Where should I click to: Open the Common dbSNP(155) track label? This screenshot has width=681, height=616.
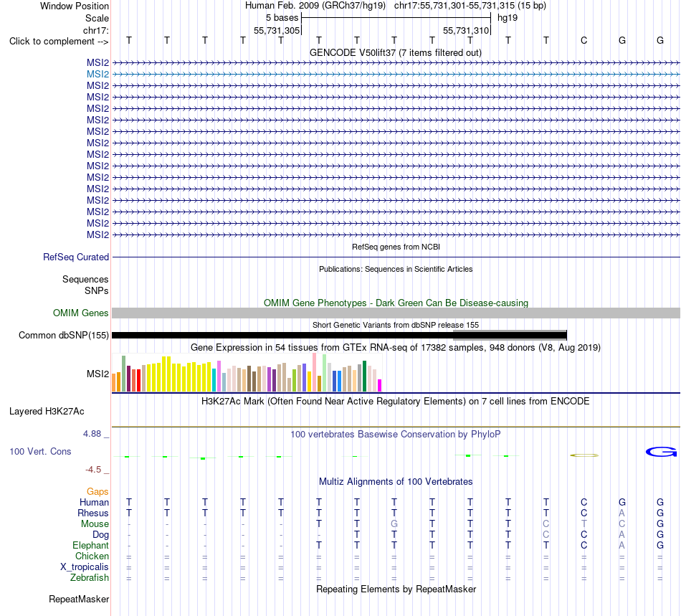pyautogui.click(x=64, y=336)
